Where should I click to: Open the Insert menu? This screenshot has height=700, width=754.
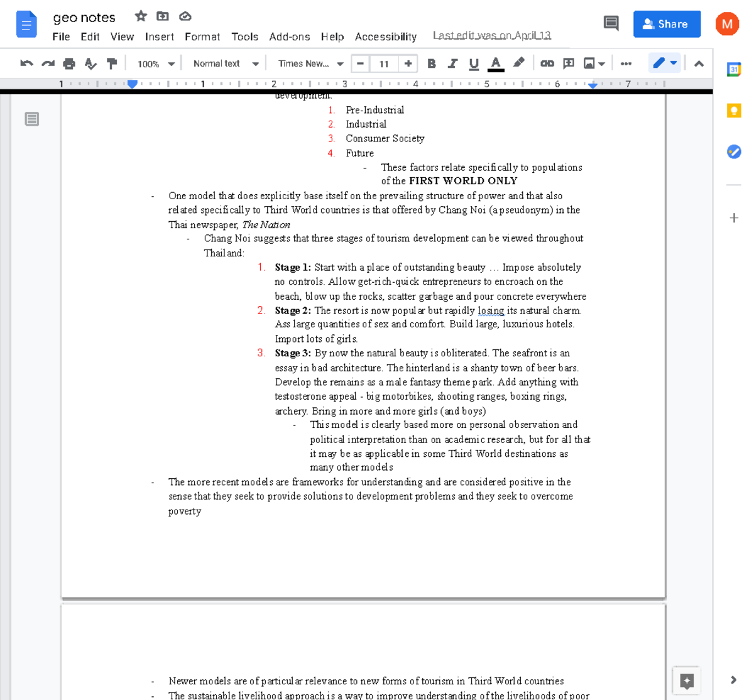(x=159, y=36)
